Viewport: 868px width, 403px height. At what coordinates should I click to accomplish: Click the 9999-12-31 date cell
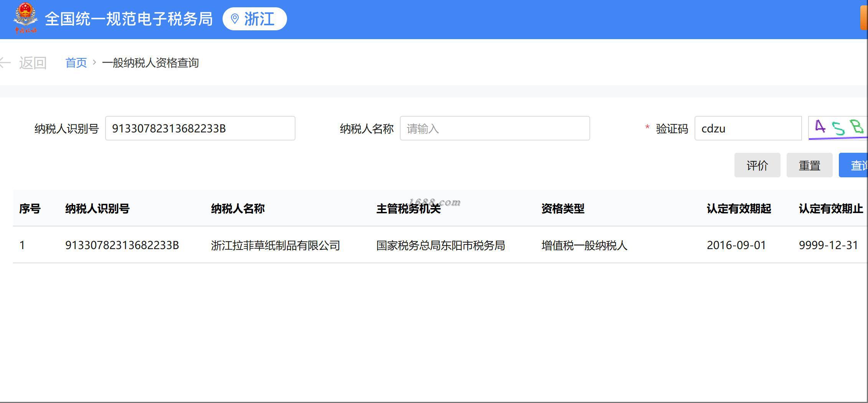coord(828,245)
